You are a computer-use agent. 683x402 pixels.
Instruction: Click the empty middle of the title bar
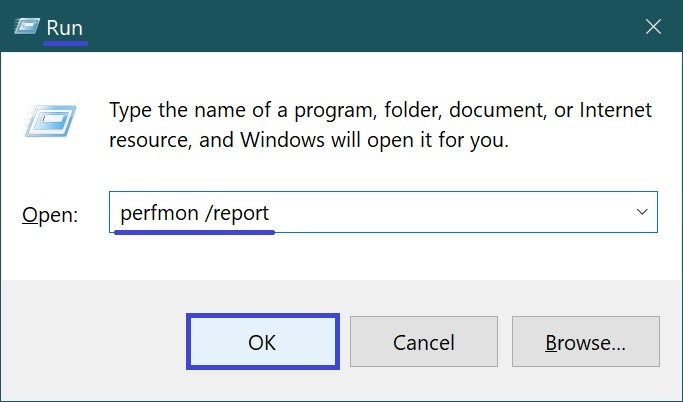point(362,26)
